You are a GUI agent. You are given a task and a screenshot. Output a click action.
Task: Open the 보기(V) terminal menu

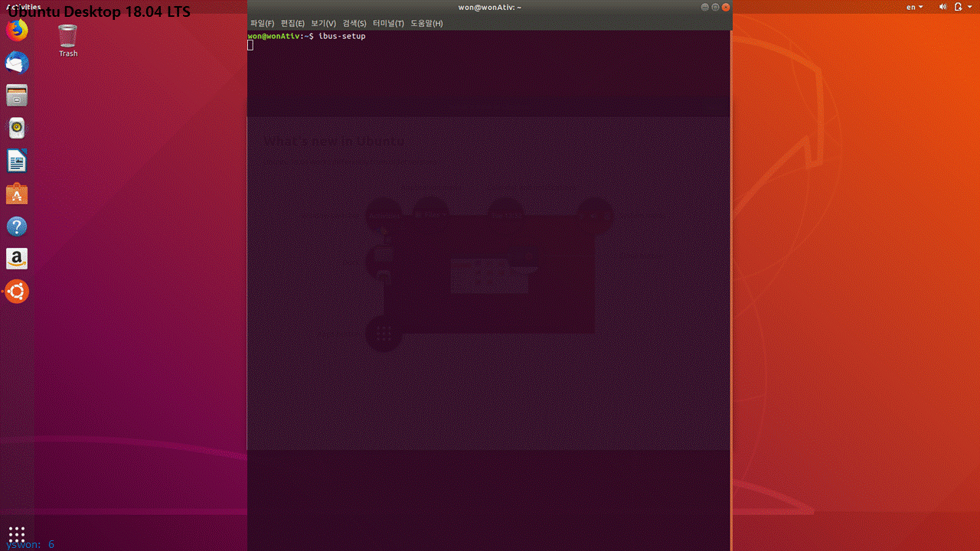click(x=323, y=24)
